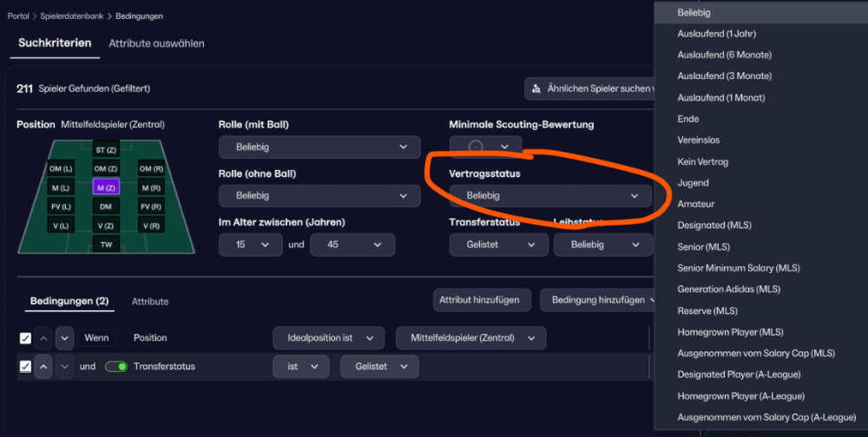Uncheck the Transferstatus condition checkbox

(25, 367)
